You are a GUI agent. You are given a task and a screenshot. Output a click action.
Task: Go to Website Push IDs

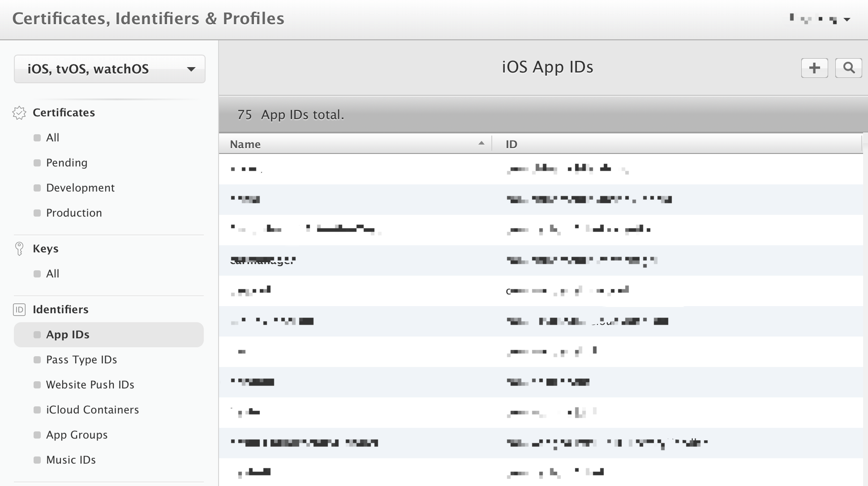click(x=90, y=385)
